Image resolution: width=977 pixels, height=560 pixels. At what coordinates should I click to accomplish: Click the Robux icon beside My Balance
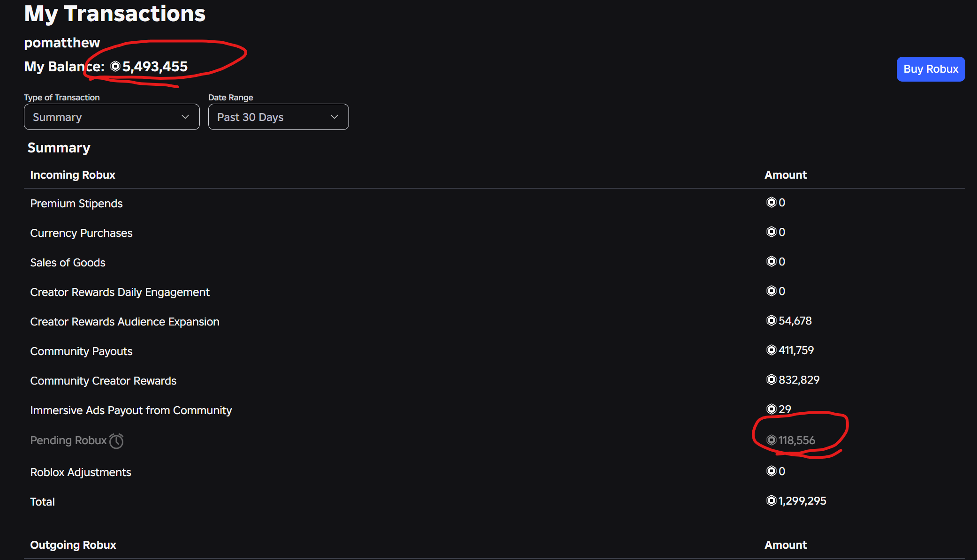[x=115, y=66]
